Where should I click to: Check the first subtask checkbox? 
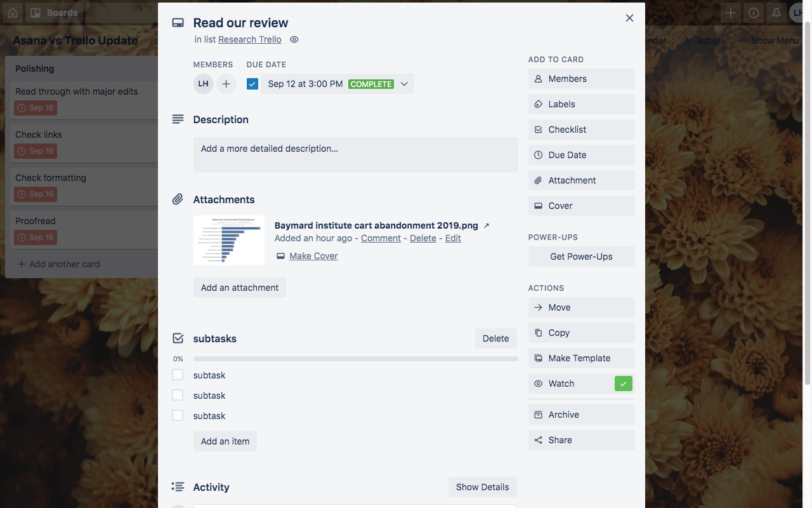click(x=178, y=375)
